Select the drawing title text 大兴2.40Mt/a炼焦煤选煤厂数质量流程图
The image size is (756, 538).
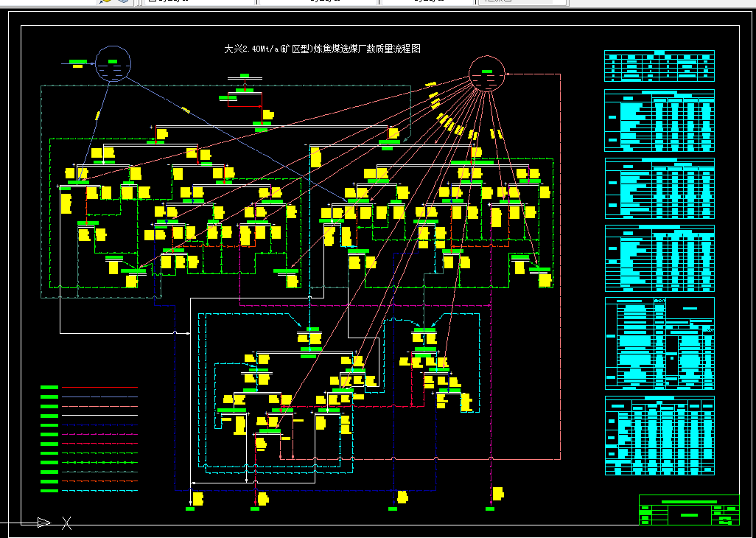click(x=322, y=49)
